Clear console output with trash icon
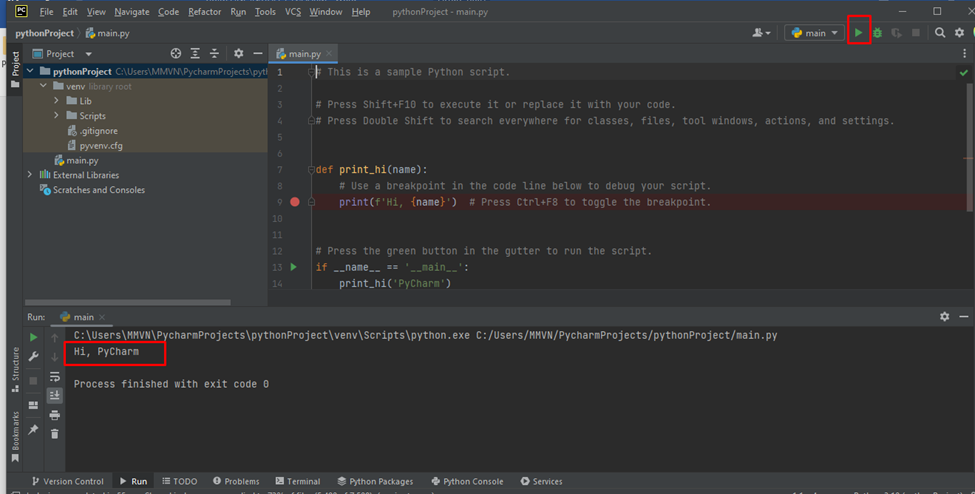Image resolution: width=975 pixels, height=494 pixels. [x=55, y=434]
